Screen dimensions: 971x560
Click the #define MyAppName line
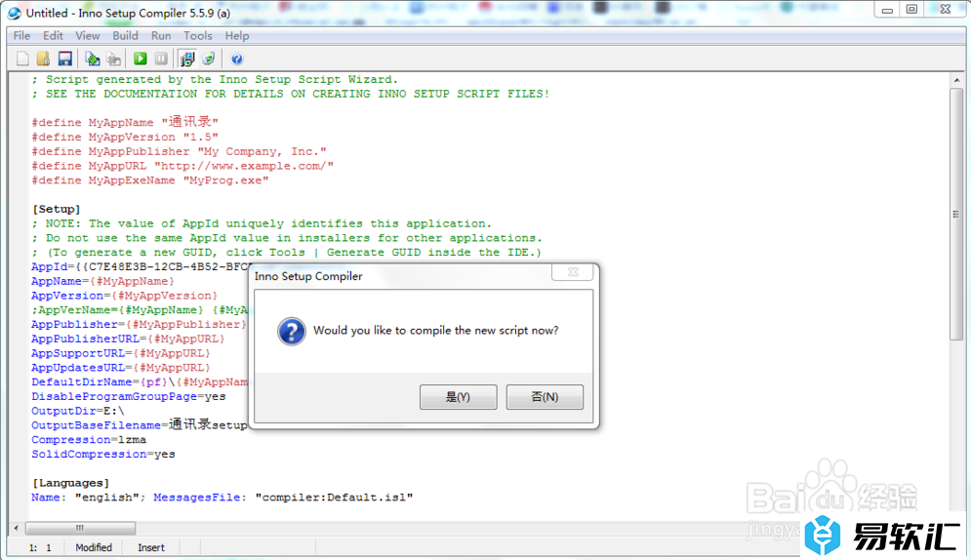click(x=125, y=123)
